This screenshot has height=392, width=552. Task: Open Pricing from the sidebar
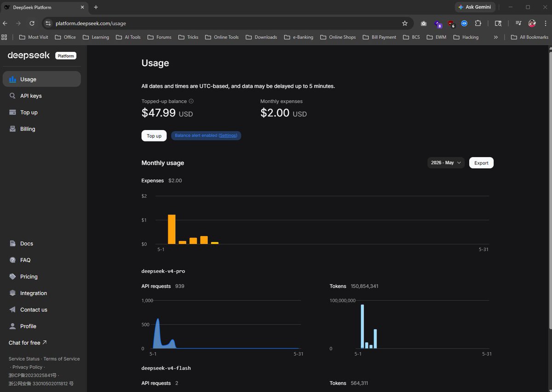41,277
